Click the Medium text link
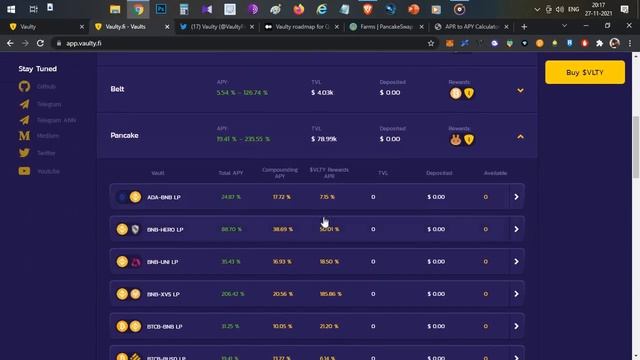Image resolution: width=640 pixels, height=360 pixels. [48, 136]
